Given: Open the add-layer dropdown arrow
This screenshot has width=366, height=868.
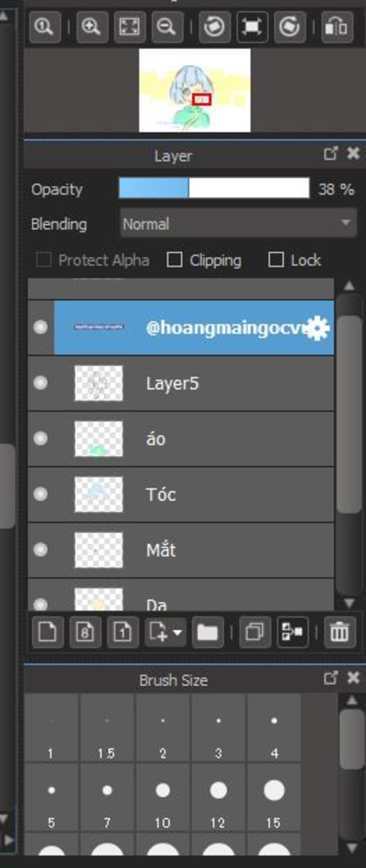Looking at the screenshot, I should (x=178, y=632).
